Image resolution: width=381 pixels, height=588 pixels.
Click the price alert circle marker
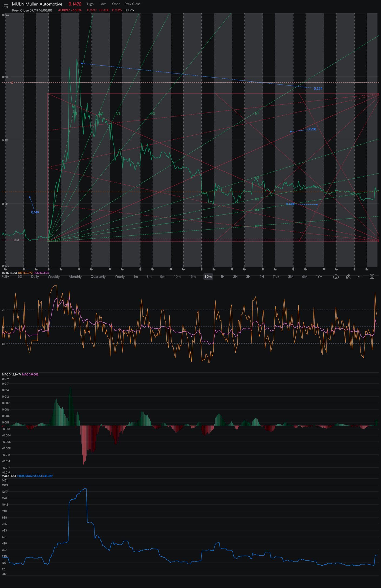(x=12, y=83)
